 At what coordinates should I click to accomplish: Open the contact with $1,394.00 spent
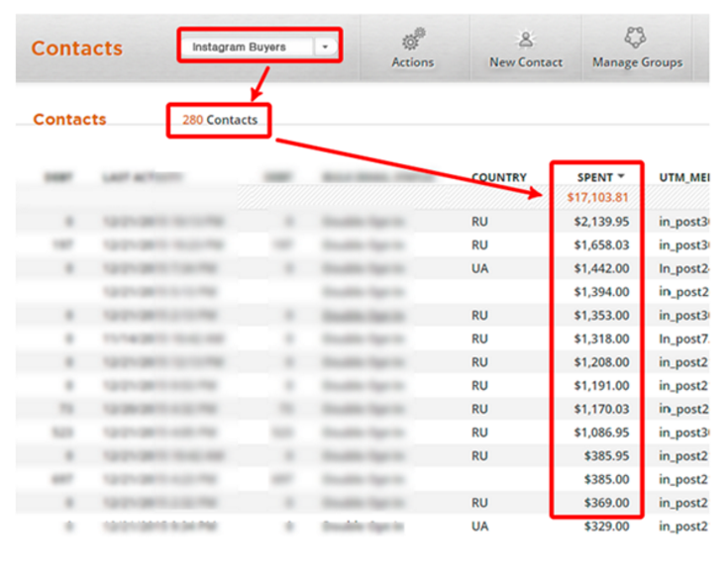click(x=601, y=292)
